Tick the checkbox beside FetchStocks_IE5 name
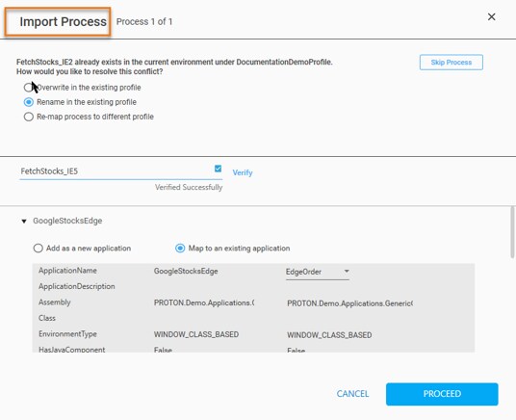The width and height of the screenshot is (516, 420). pos(218,169)
